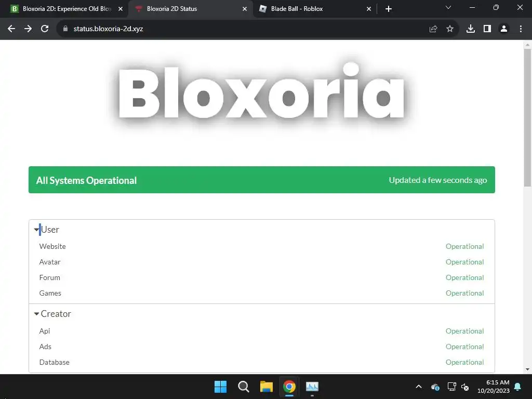This screenshot has height=399, width=532.
Task: Click the Bloxoria logo header
Action: tap(261, 92)
